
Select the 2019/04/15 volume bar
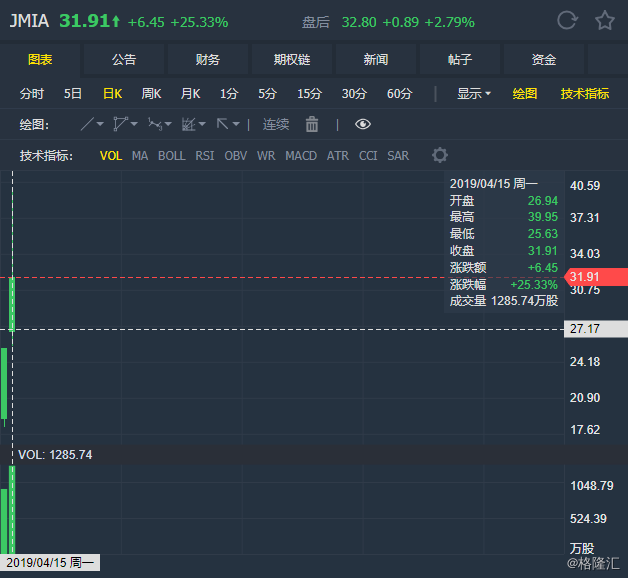(12, 510)
